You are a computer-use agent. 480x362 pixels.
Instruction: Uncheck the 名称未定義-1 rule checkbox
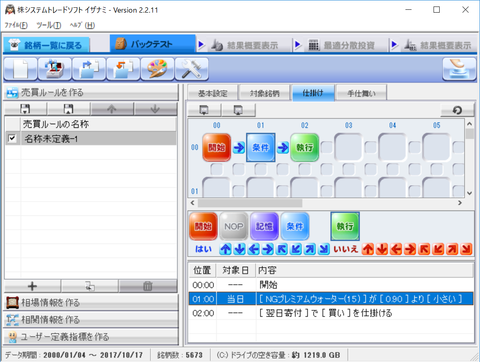12,138
